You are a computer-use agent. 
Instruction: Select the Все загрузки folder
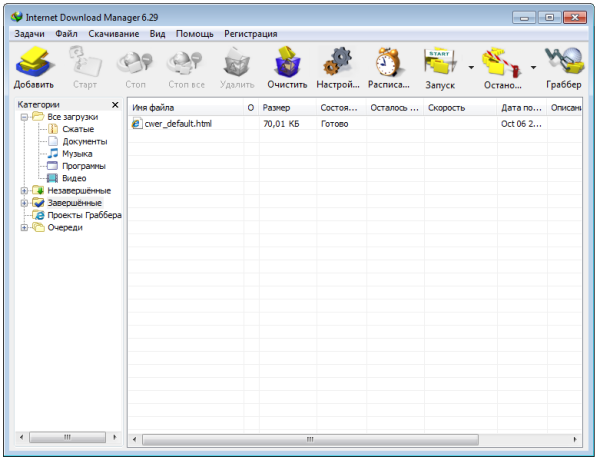click(x=72, y=117)
